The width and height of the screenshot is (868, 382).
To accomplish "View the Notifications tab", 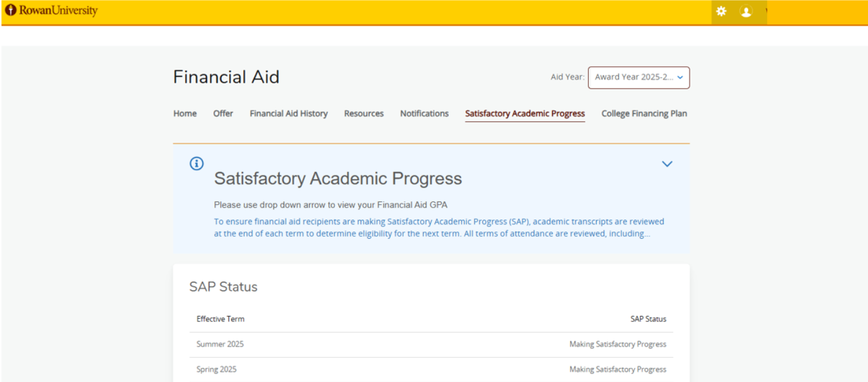I will coord(424,113).
